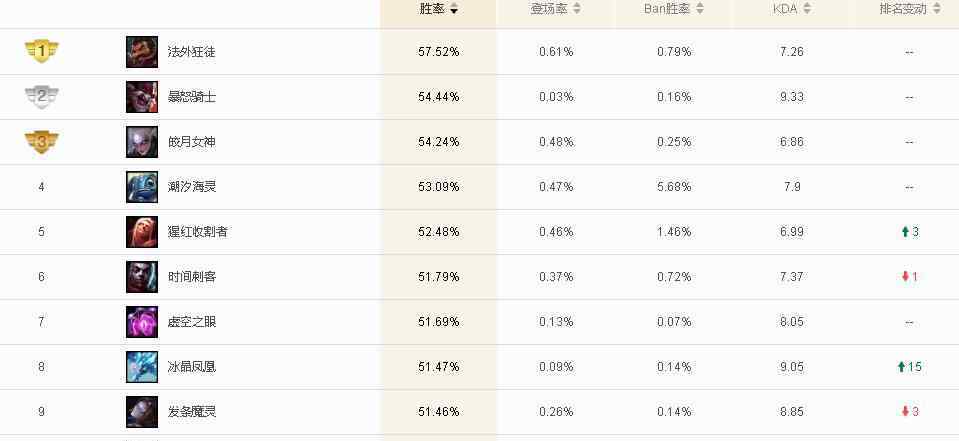Open the 猩红收割者 champion portrait
The width and height of the screenshot is (959, 441).
pos(142,232)
